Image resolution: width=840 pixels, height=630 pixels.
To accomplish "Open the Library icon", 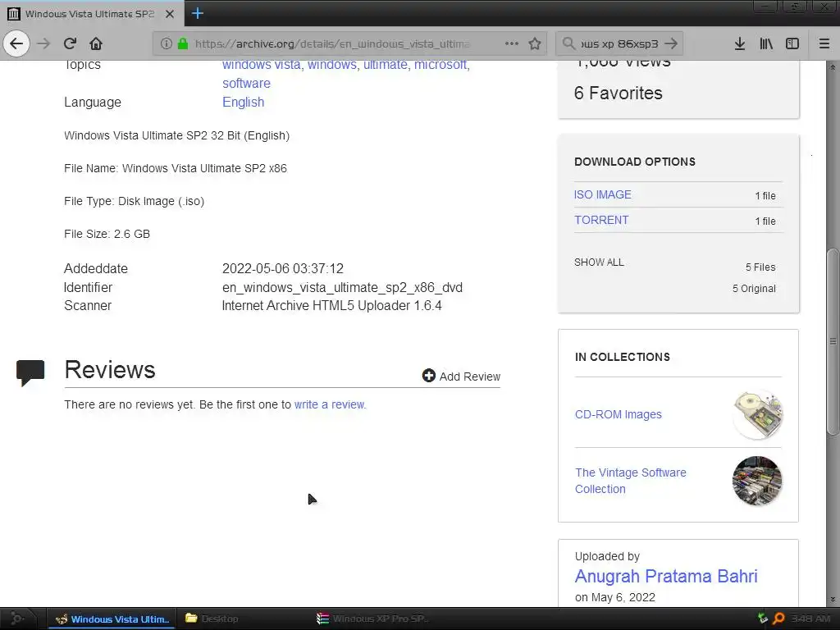I will tap(766, 43).
